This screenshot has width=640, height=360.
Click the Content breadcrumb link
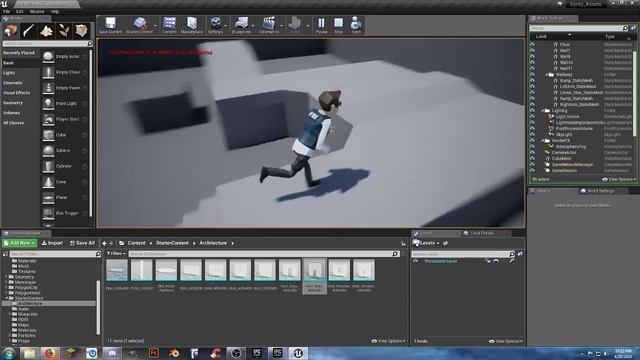(136, 243)
